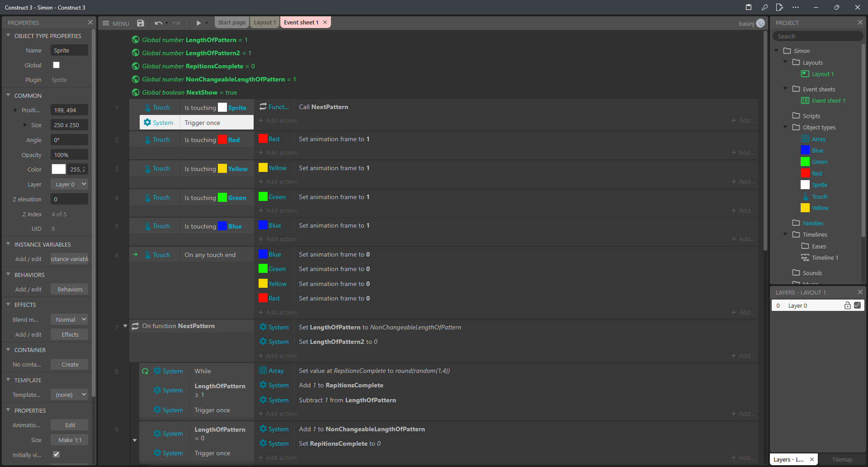Close the Properties panel

[x=90, y=22]
